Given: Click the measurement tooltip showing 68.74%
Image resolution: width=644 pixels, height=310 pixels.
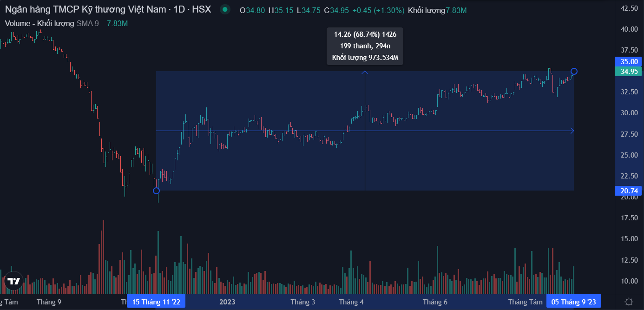Looking at the screenshot, I should [365, 46].
